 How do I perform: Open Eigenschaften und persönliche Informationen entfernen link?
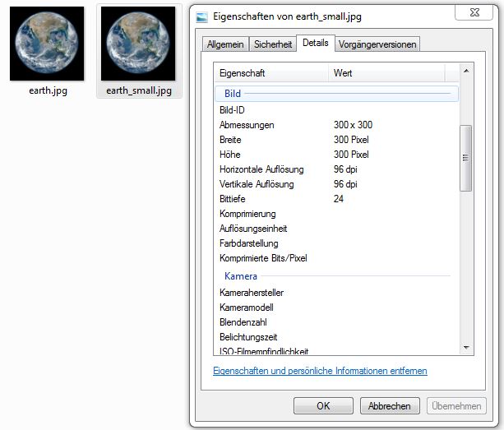tap(320, 371)
